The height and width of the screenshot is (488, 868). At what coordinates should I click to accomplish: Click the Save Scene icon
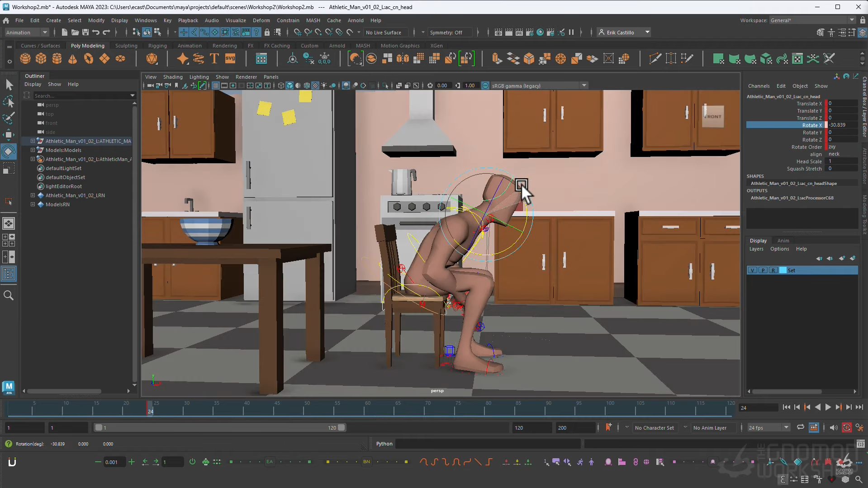(x=85, y=32)
